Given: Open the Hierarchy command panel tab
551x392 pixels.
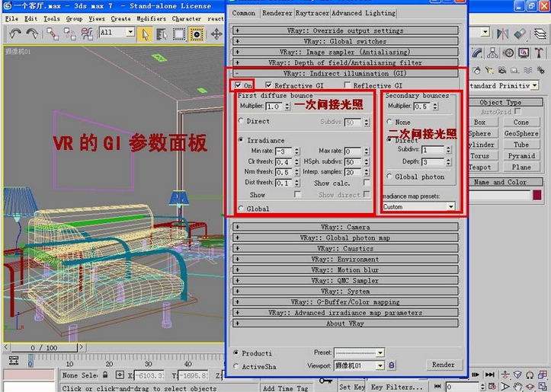Looking at the screenshot, I should point(492,53).
